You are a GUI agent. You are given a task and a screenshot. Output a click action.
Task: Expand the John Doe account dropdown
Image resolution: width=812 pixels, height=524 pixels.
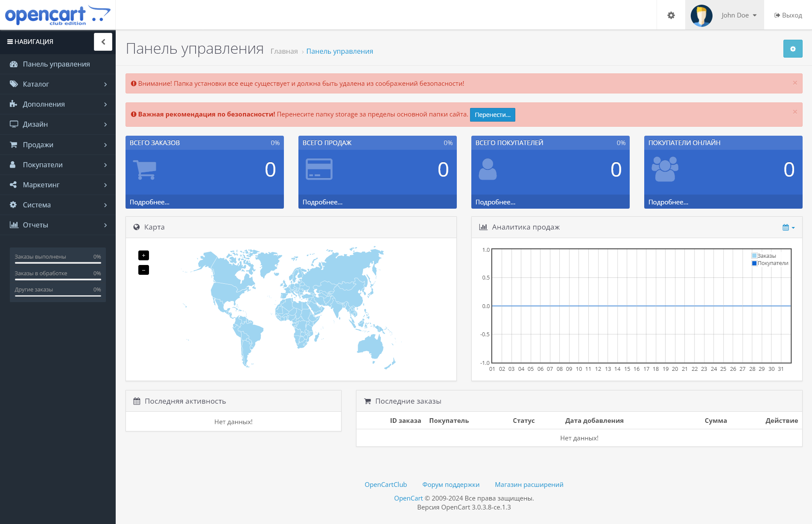[x=738, y=15]
